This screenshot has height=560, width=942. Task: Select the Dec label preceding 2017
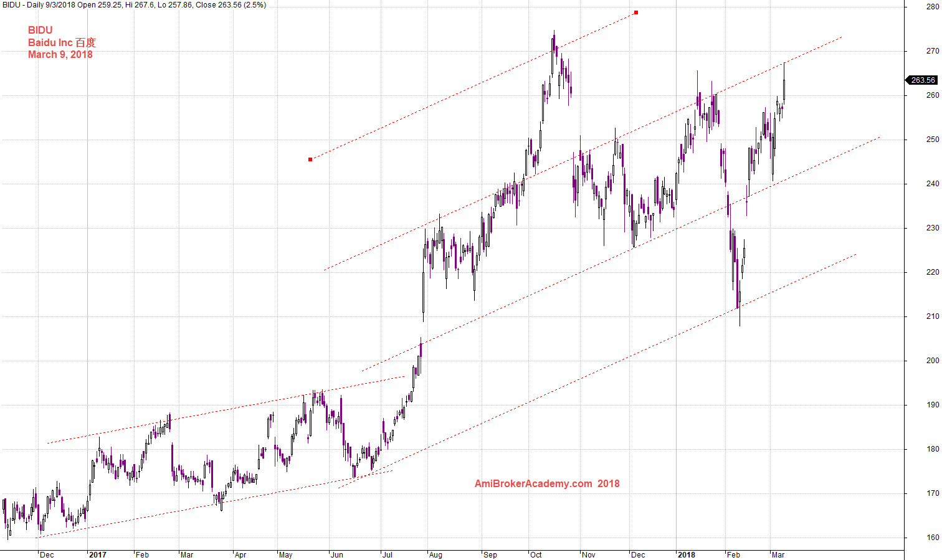coord(47,555)
